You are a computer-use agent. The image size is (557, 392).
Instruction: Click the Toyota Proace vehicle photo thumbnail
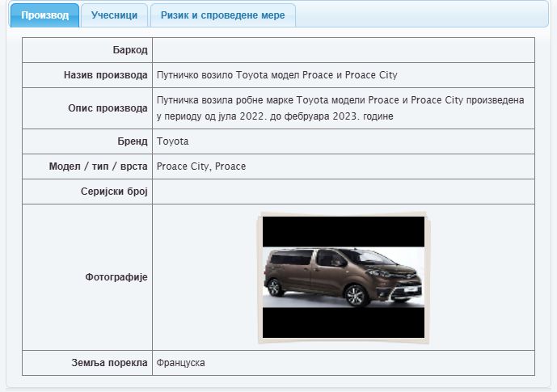click(344, 276)
